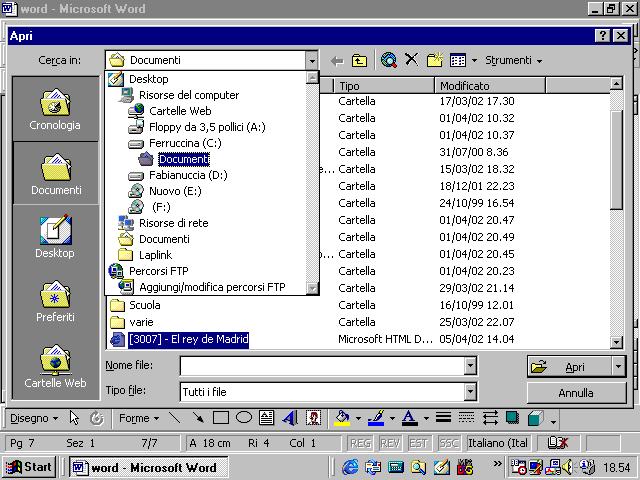
Task: Click the free rotate tool
Action: (97, 418)
